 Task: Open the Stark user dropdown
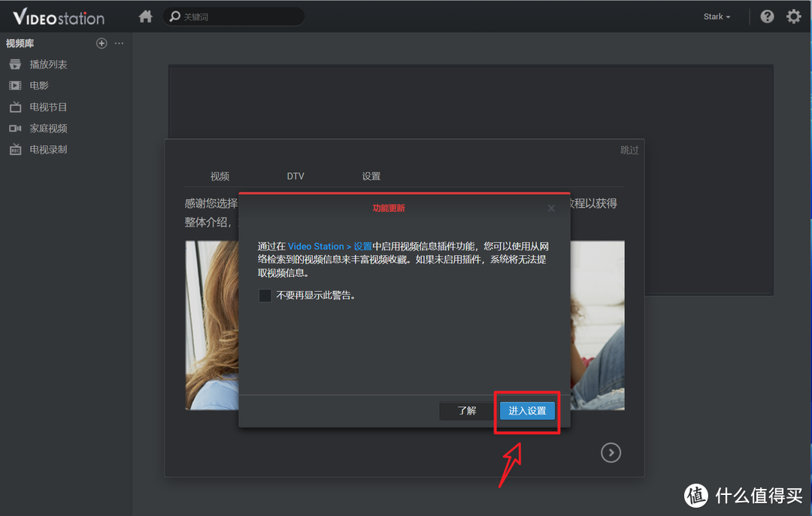pos(717,17)
